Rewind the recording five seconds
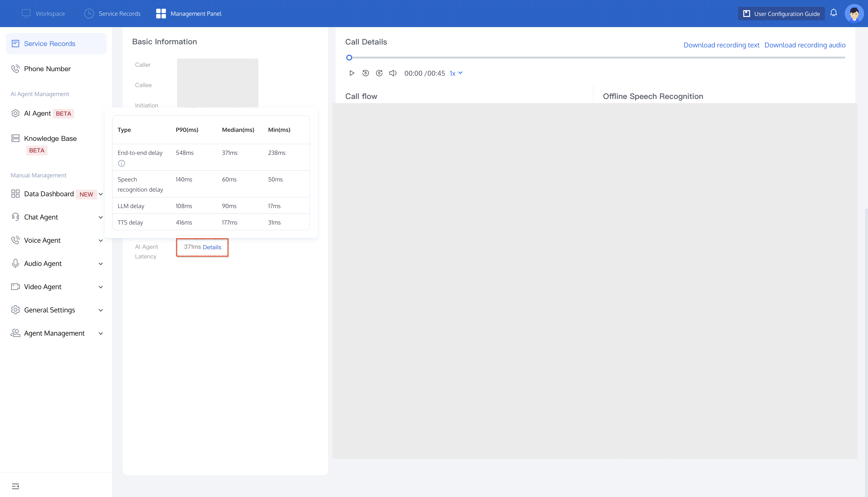The width and height of the screenshot is (868, 497). [x=365, y=73]
